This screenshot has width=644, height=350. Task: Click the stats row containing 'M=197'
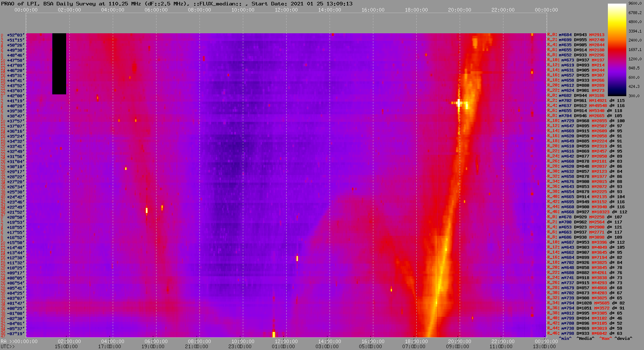[x=576, y=60]
